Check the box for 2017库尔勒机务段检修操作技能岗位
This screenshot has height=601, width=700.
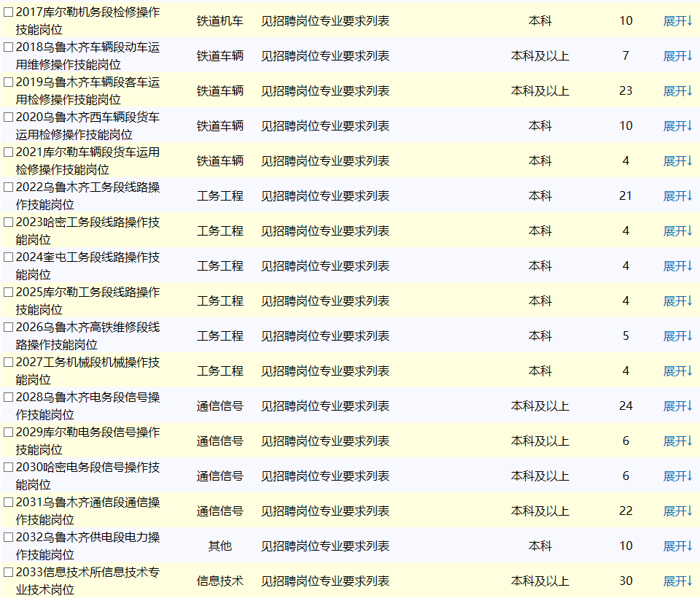pos(9,12)
